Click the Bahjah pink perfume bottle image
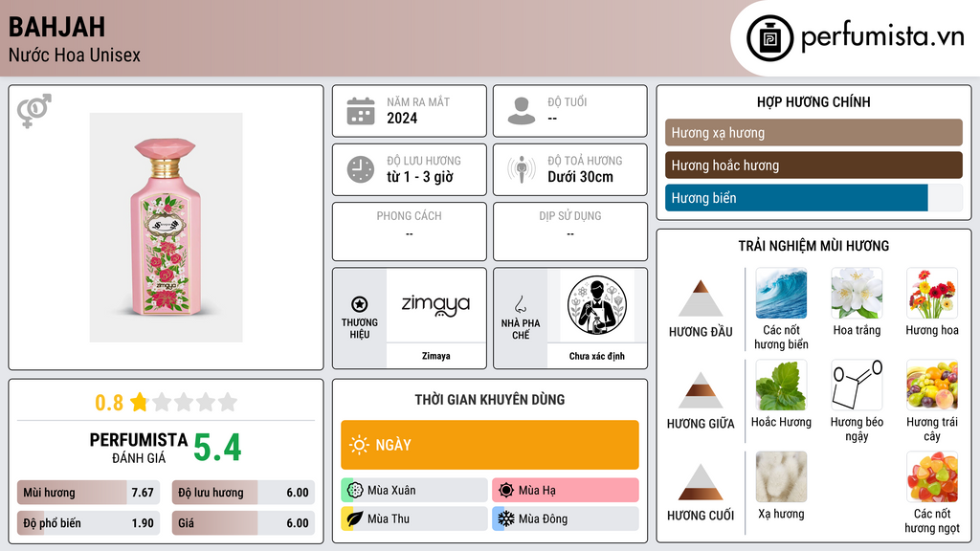 (x=166, y=228)
